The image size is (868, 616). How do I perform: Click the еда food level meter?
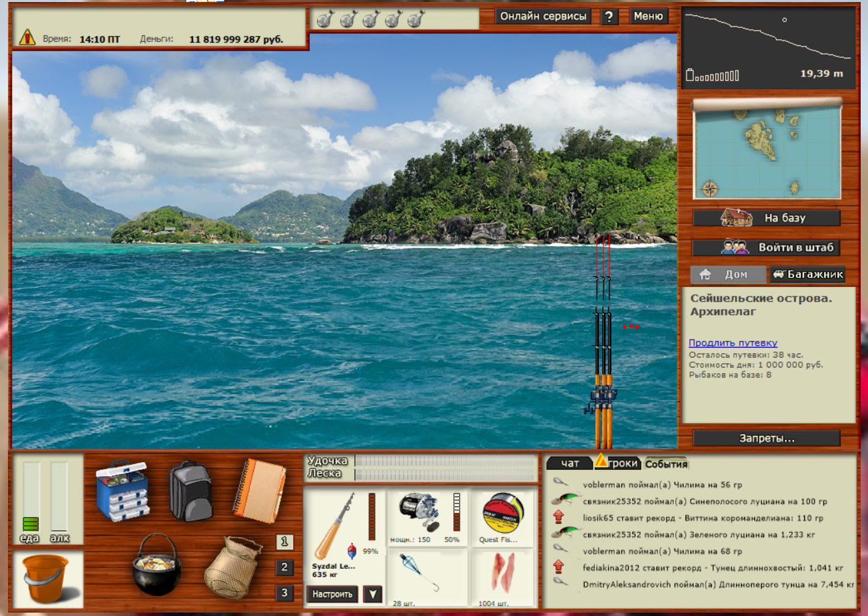pos(31,496)
